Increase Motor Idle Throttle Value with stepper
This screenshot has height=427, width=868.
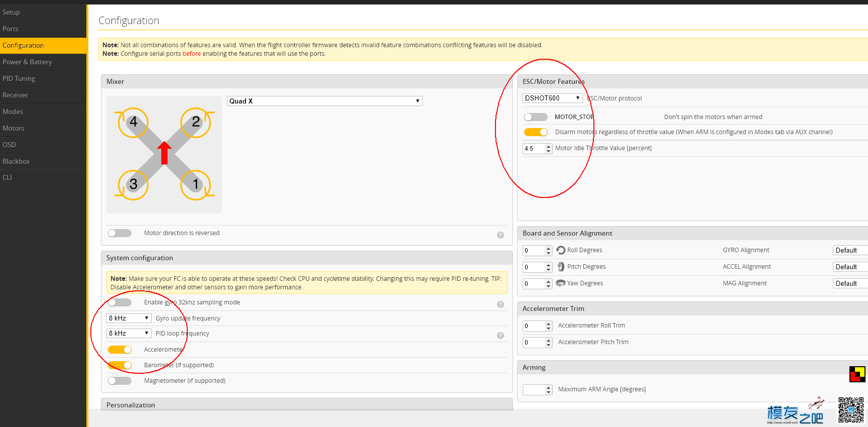click(x=548, y=146)
